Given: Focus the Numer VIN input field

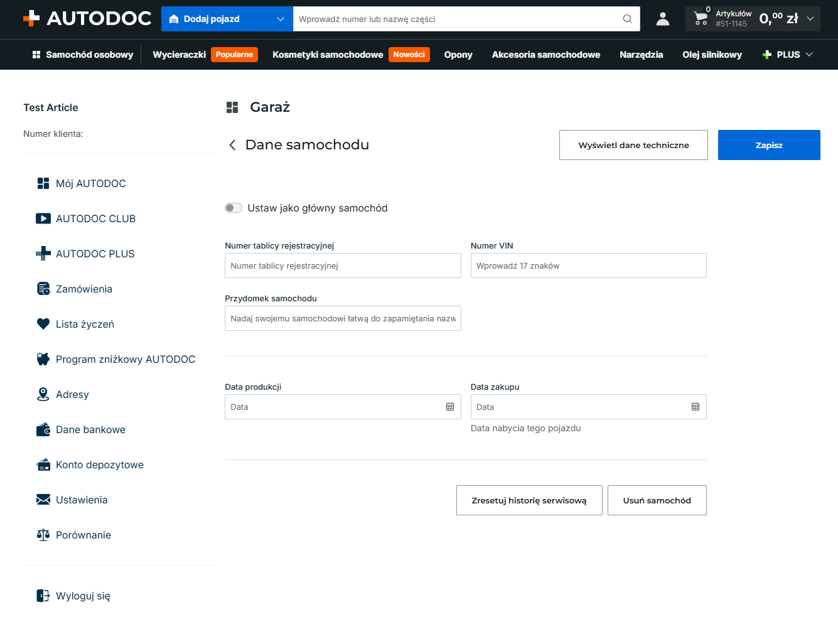Looking at the screenshot, I should 589,266.
